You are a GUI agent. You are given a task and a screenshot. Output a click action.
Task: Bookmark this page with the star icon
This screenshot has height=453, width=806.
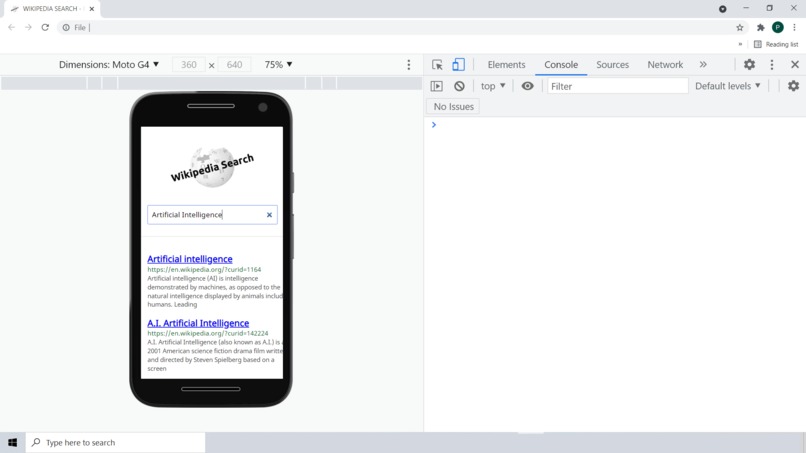pyautogui.click(x=740, y=28)
